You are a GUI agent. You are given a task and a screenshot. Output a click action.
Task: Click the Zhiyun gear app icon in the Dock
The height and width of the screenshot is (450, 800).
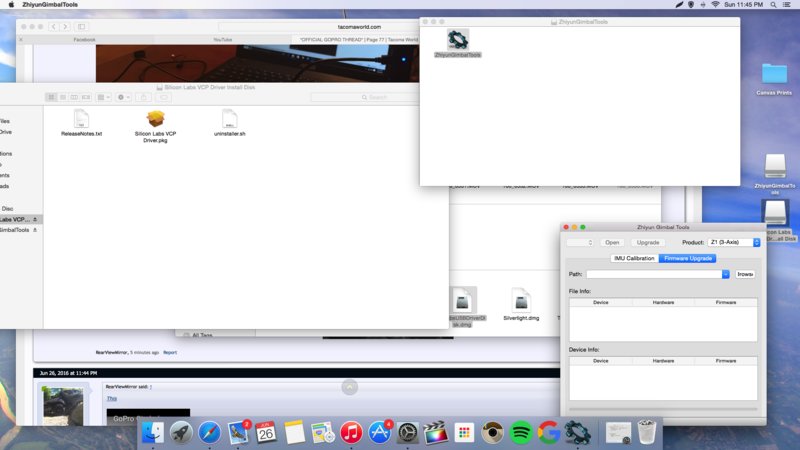click(x=577, y=433)
